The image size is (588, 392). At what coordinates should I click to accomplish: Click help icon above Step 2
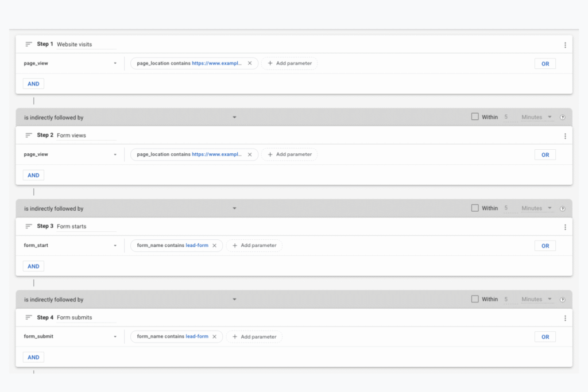tap(563, 117)
